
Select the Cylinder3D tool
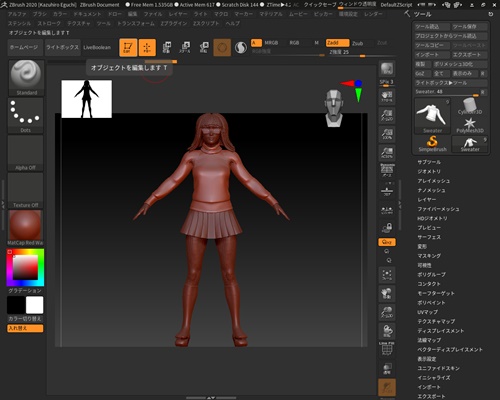tap(470, 107)
